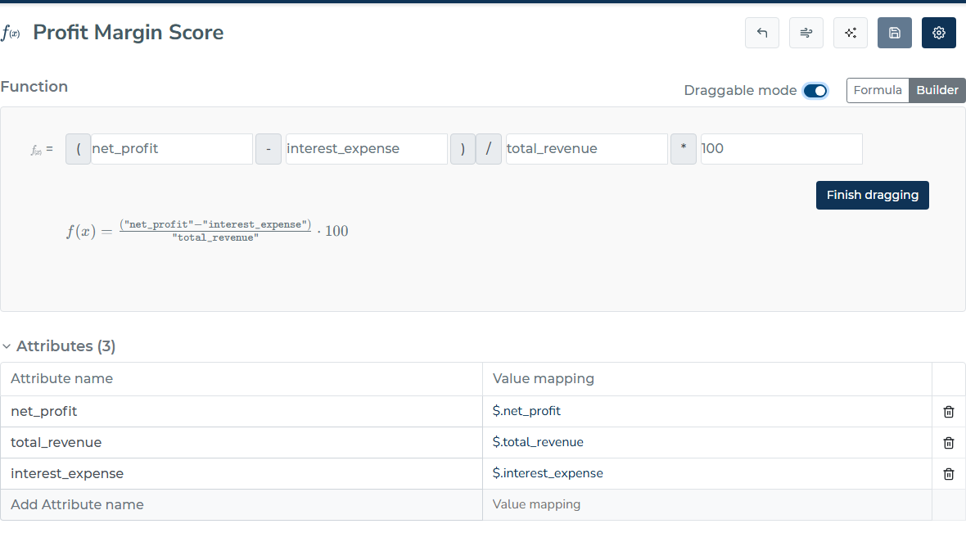
Task: Click the total_revenue attribute name cell
Action: point(241,442)
